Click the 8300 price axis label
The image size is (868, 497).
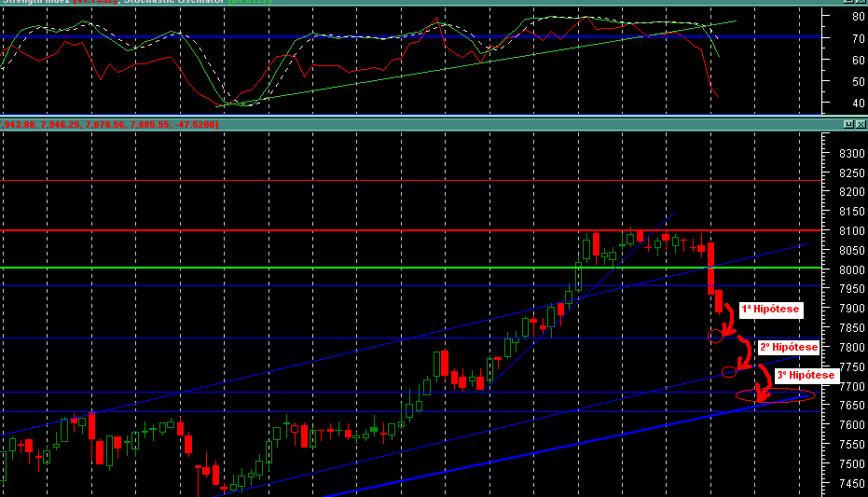[x=851, y=153]
